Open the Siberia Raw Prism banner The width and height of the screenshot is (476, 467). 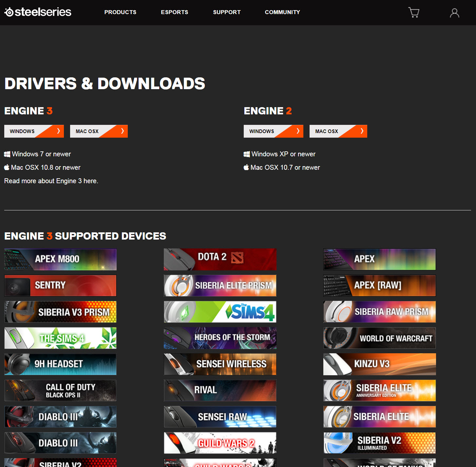coord(380,312)
